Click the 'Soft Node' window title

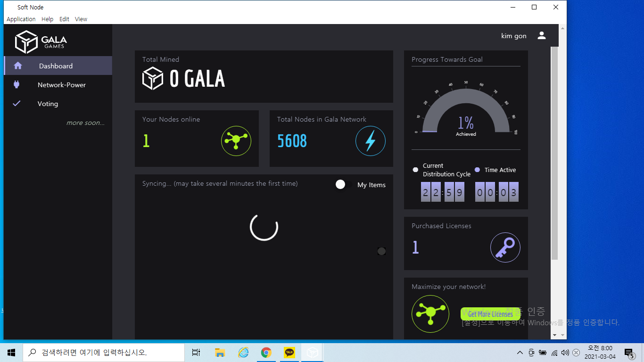(31, 7)
